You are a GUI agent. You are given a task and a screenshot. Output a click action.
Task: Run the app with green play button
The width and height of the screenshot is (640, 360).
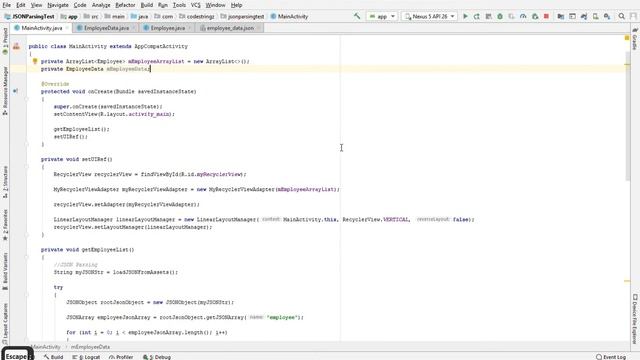pos(465,16)
